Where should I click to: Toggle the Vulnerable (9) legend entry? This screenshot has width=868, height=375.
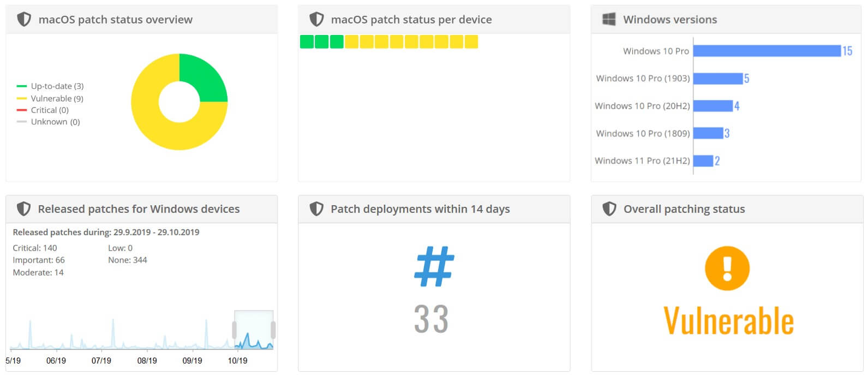tap(50, 98)
